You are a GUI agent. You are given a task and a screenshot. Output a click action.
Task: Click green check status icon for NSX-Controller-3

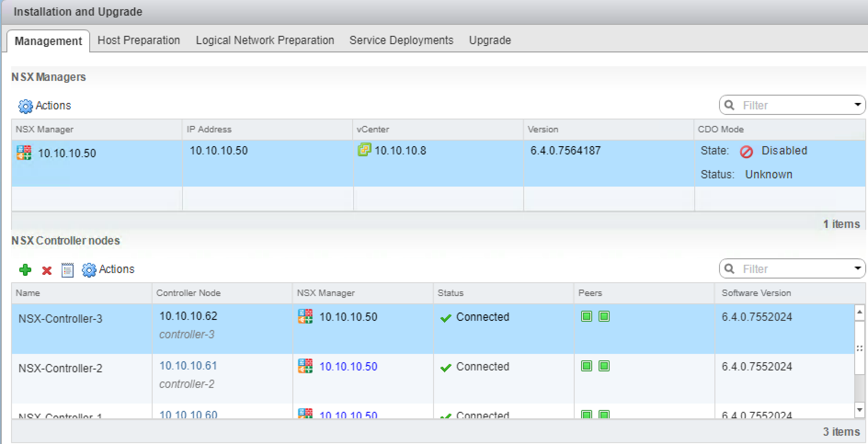point(445,318)
